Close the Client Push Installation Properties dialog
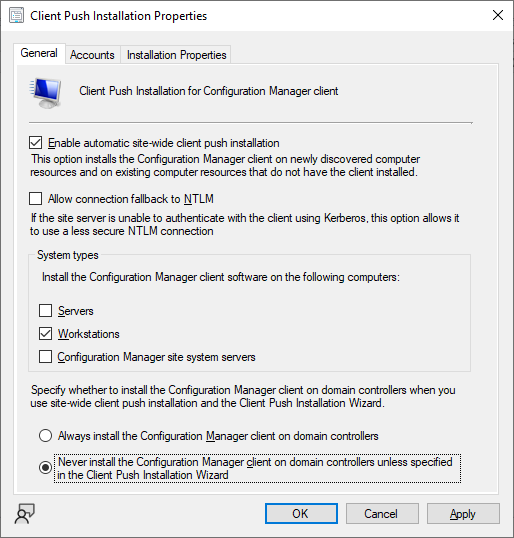514x538 pixels. (x=498, y=15)
